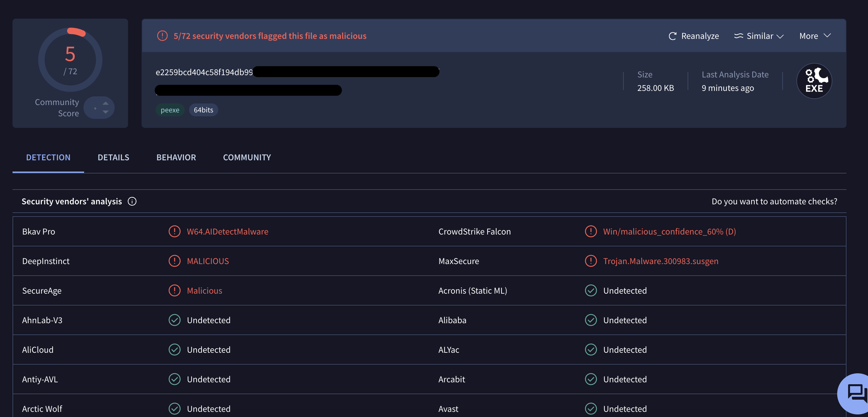Select the Community tab
Screen dimensions: 868x417
coord(247,157)
